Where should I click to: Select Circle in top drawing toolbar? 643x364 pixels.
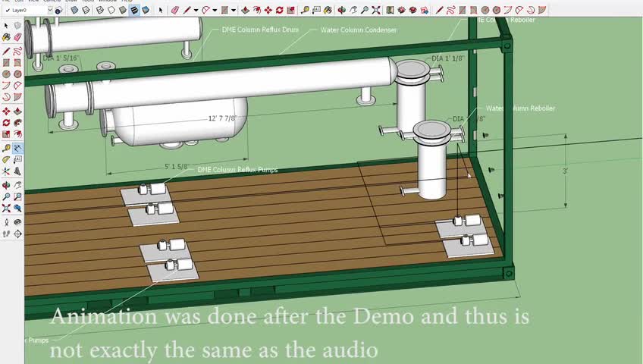point(485,11)
